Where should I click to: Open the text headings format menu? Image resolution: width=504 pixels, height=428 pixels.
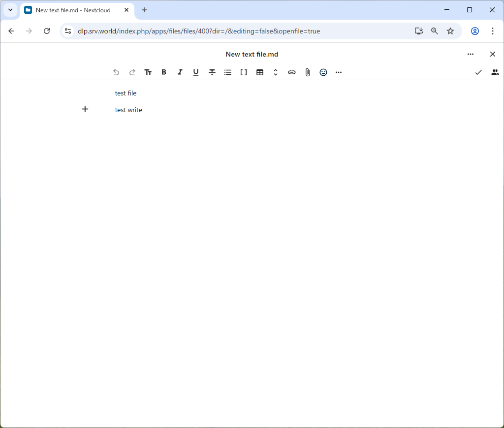(x=148, y=72)
